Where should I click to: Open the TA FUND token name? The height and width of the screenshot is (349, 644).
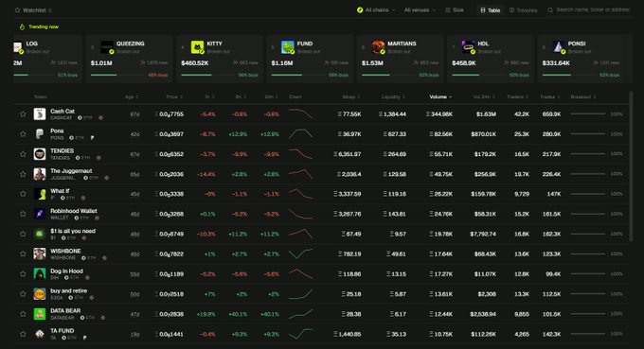[x=62, y=330]
